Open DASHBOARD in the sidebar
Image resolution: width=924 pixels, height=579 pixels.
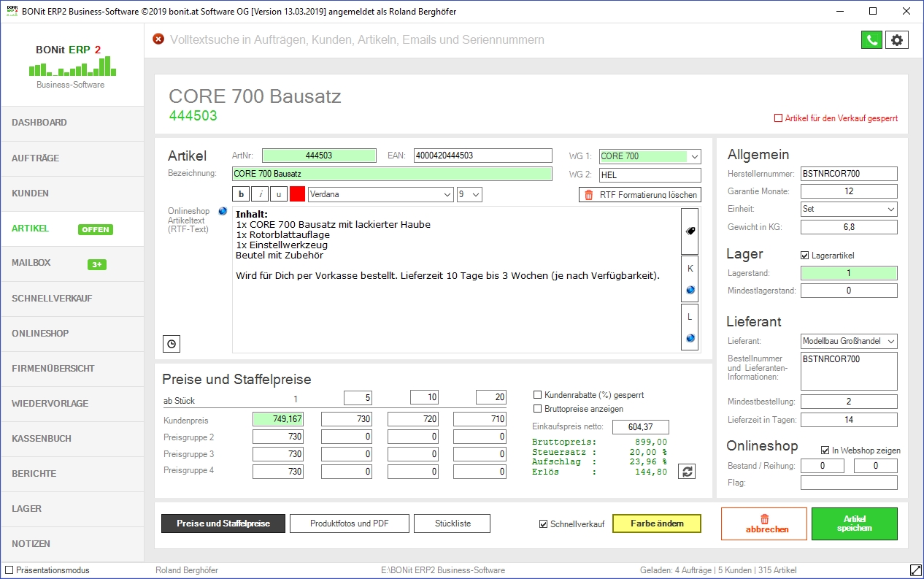click(72, 123)
